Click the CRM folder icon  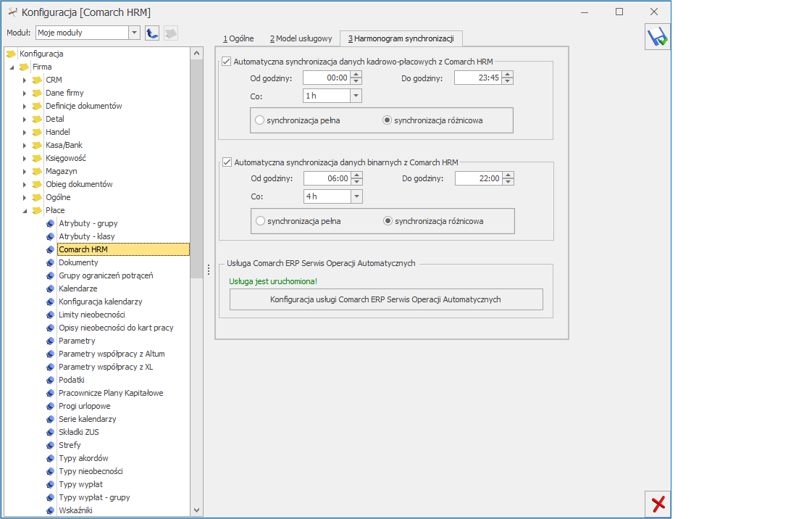point(37,80)
